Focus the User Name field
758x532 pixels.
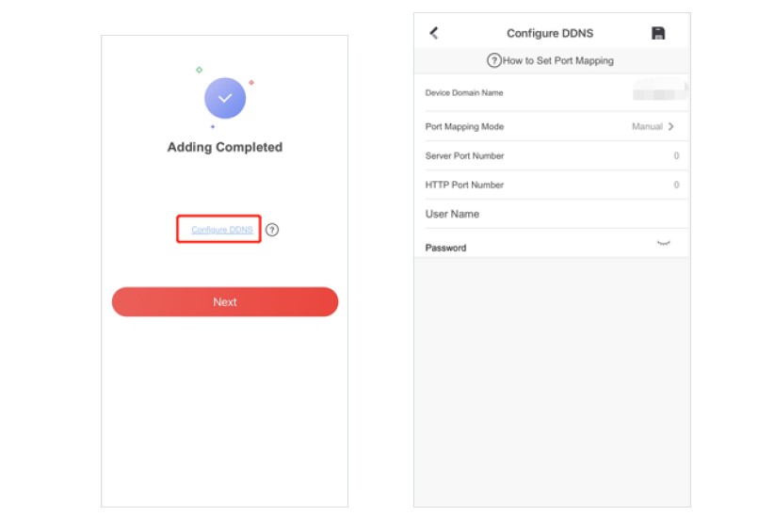551,215
